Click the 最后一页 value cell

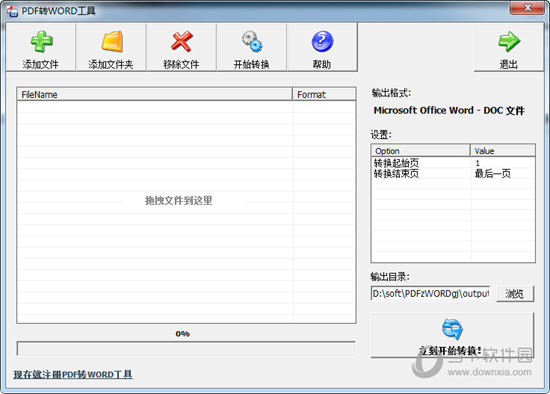(x=492, y=173)
